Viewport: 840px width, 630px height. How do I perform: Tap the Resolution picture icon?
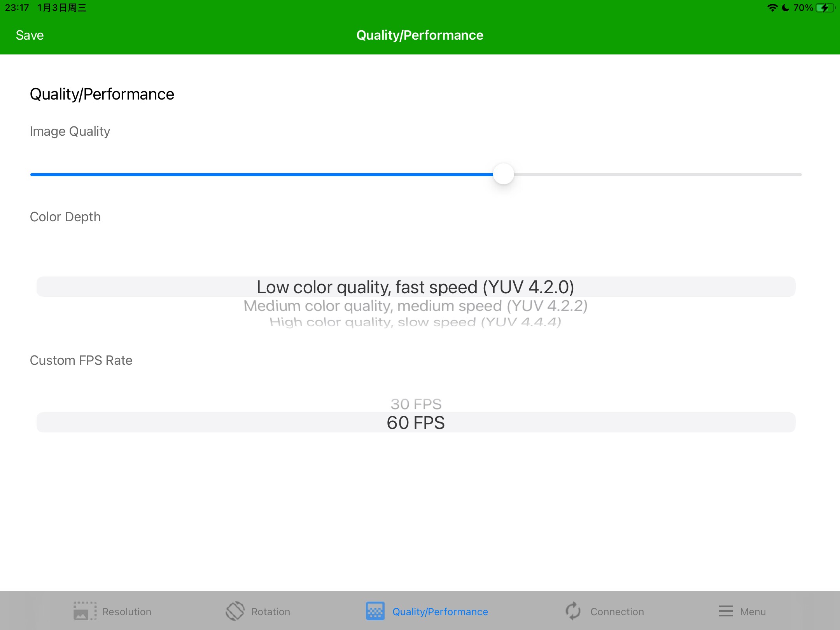pos(85,611)
